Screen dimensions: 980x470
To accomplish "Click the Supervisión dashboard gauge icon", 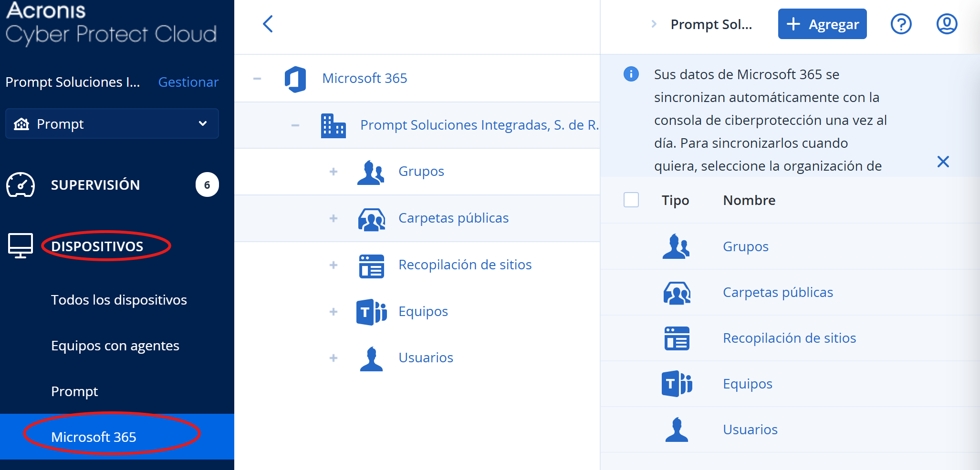I will pyautogui.click(x=21, y=185).
